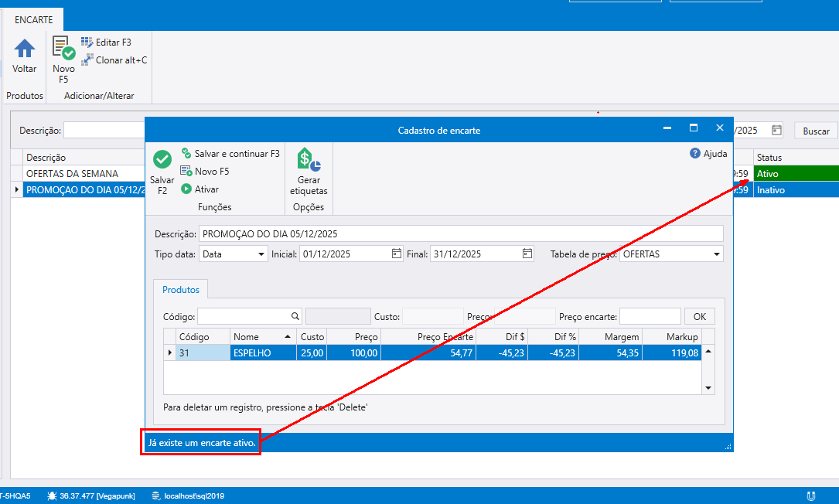Image resolution: width=839 pixels, height=504 pixels.
Task: Click the Ativar play icon
Action: [186, 189]
